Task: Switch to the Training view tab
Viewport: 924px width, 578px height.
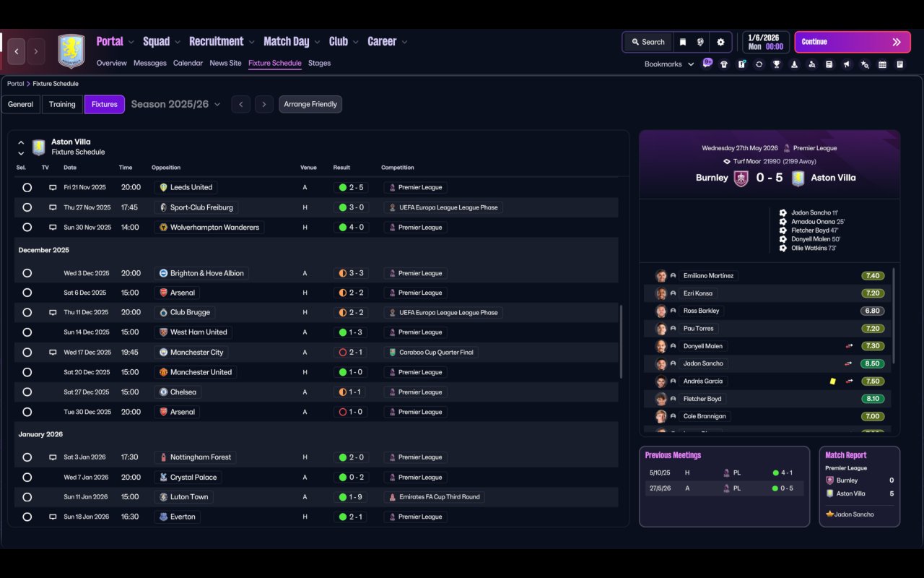Action: pos(62,104)
